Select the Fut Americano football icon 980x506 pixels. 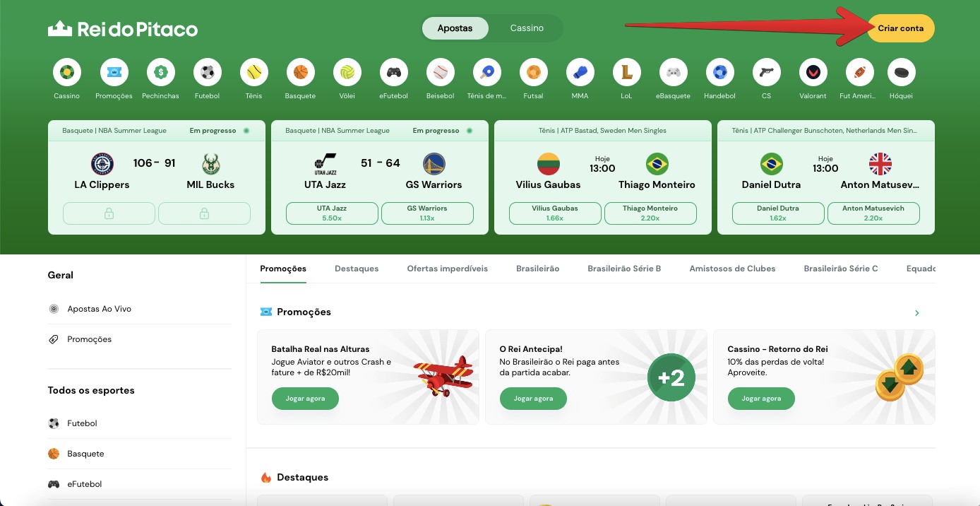point(860,72)
